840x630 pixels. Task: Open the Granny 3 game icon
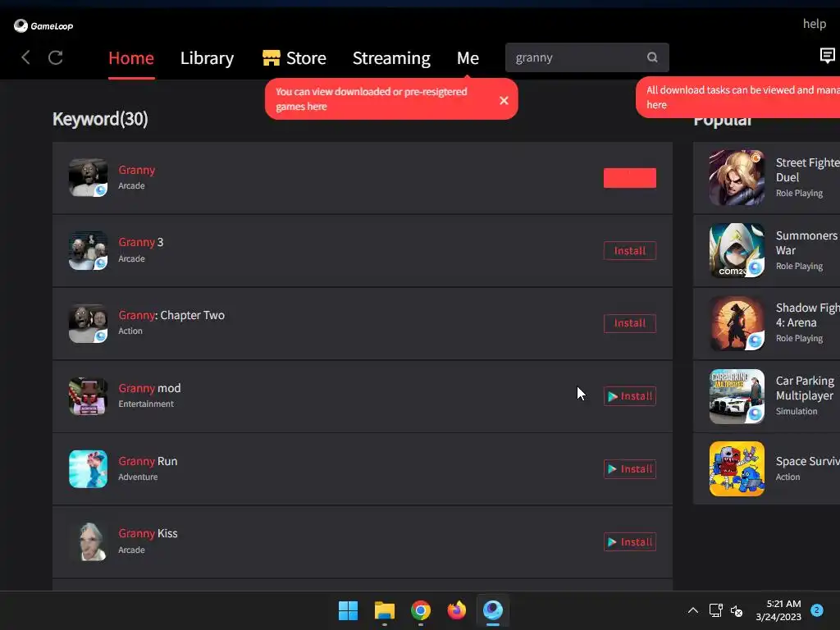tap(89, 251)
